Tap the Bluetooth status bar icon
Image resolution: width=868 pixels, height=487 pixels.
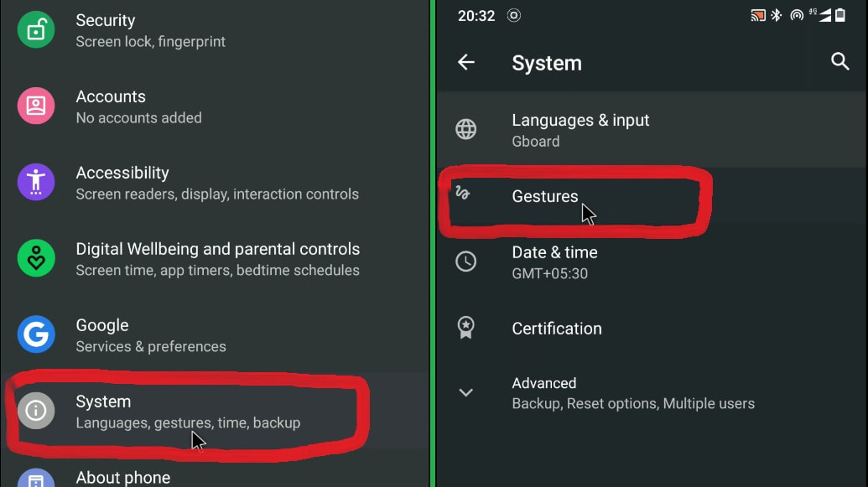click(775, 14)
